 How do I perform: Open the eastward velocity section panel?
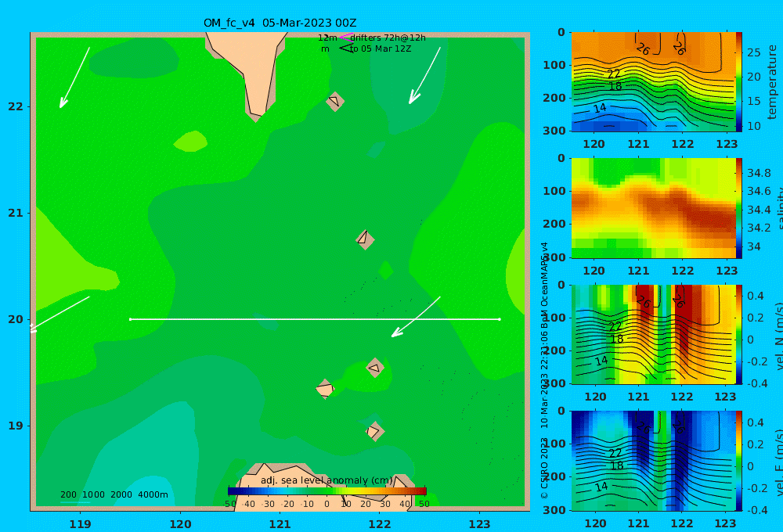coord(653,461)
